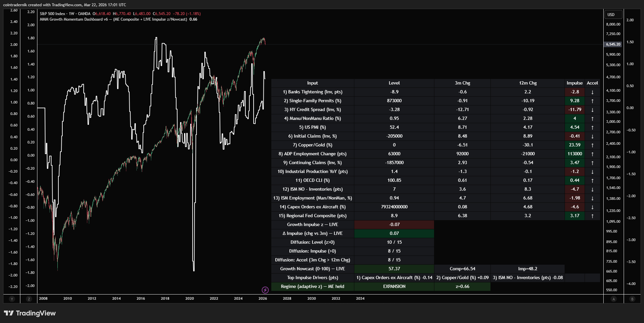This screenshot has height=323, width=644.
Task: Click the Z scale icon on the time axis
Action: [x=29, y=299]
